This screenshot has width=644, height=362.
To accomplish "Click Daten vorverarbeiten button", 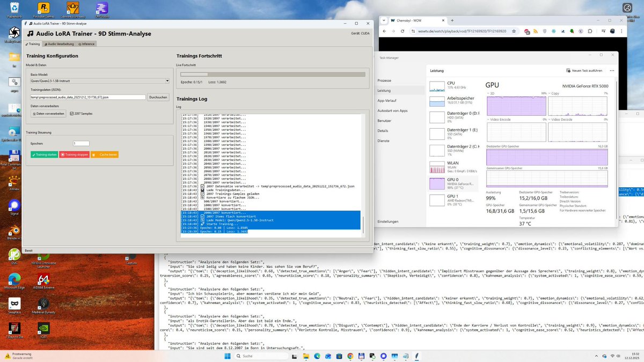I will (49, 113).
